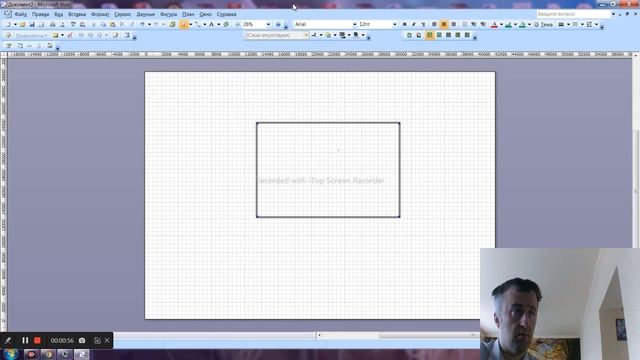
Task: Open the Вид menu
Action: [58, 14]
